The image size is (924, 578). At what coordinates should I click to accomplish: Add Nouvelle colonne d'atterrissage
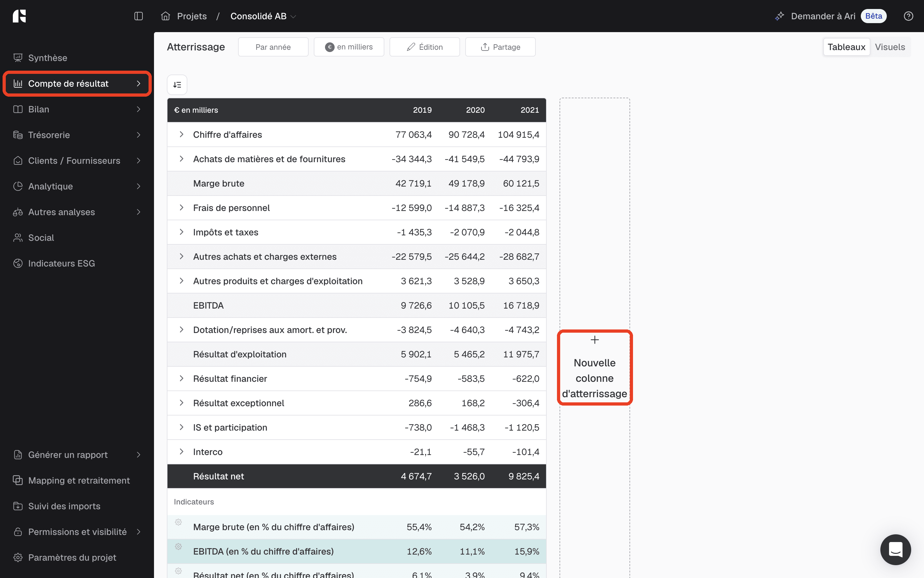[595, 367]
